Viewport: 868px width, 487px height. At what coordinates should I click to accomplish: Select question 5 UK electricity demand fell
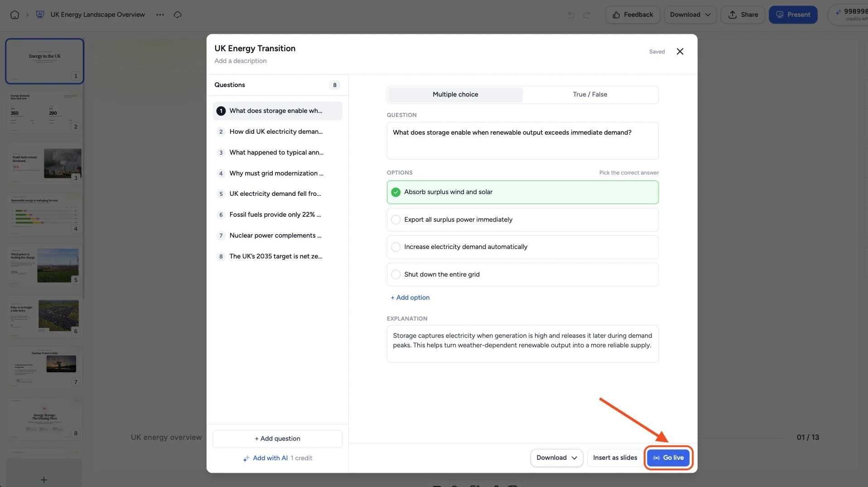click(277, 194)
